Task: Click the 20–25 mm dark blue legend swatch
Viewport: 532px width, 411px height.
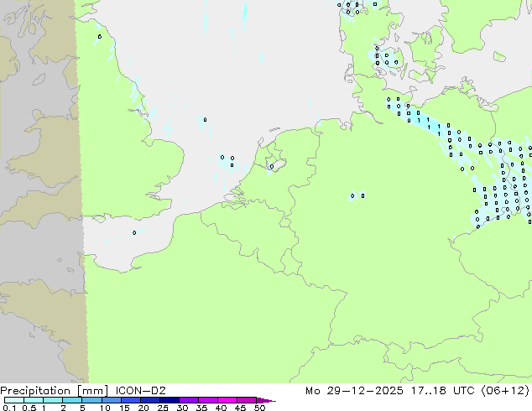Action: 151,400
